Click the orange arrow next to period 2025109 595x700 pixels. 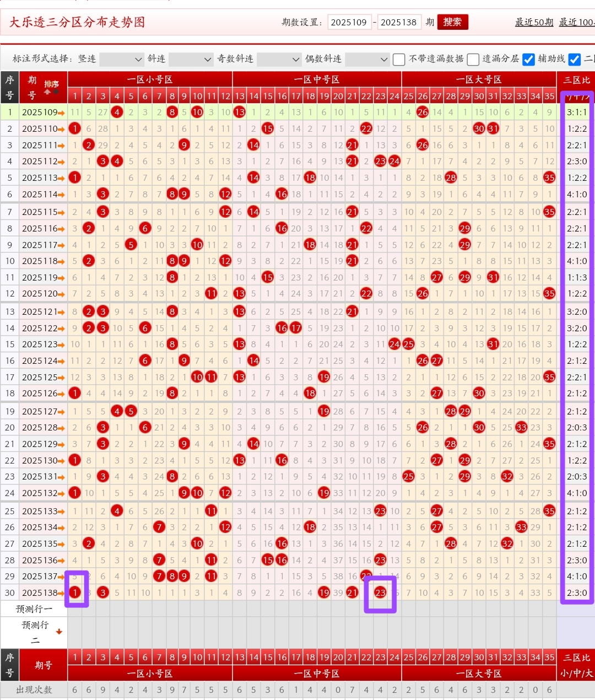[62, 113]
